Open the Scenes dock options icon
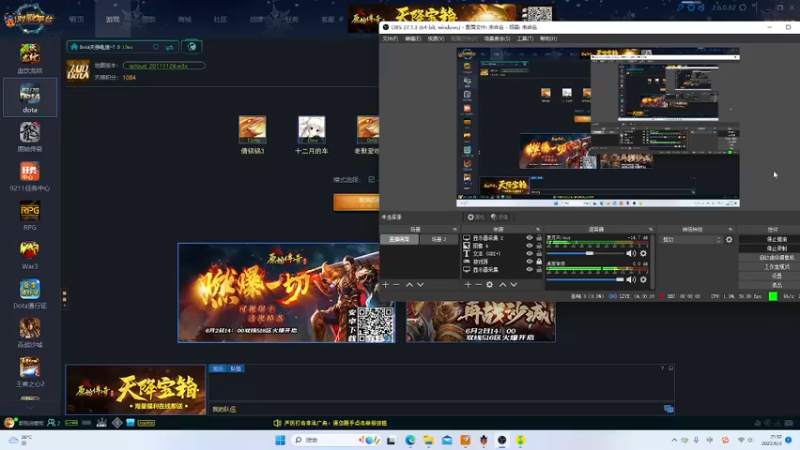 tap(455, 229)
